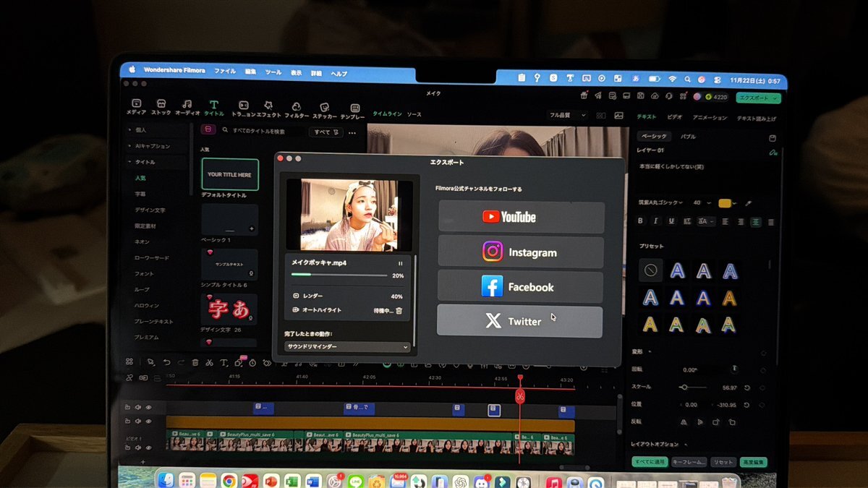Open the yellow text color swatch
868x488 pixels.
coord(724,203)
